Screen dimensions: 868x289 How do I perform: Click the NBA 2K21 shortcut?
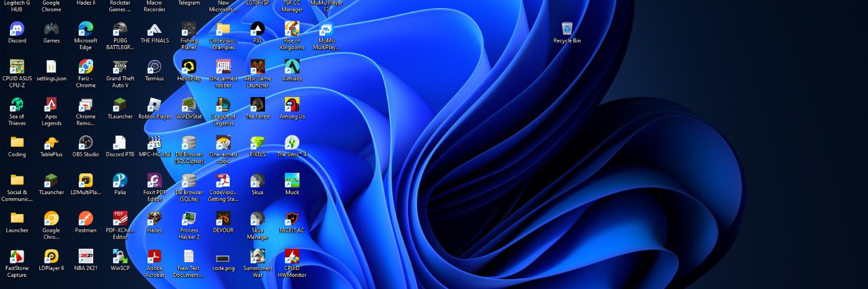[86, 256]
